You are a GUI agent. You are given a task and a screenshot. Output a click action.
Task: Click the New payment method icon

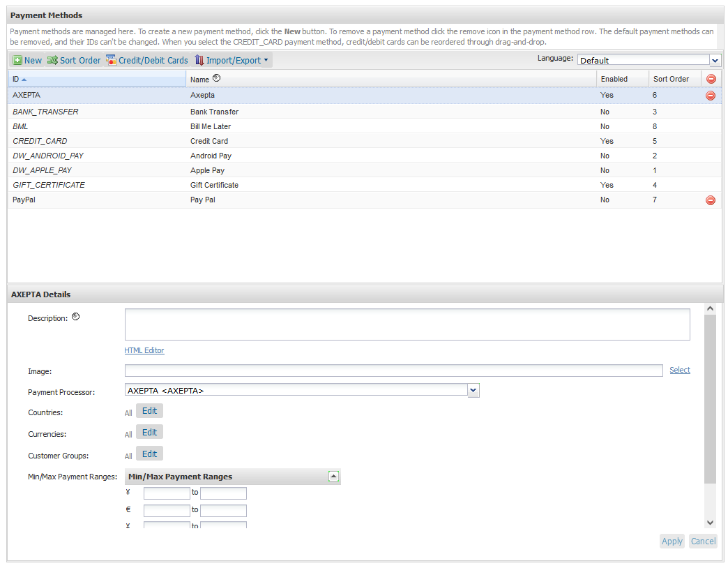pos(18,61)
